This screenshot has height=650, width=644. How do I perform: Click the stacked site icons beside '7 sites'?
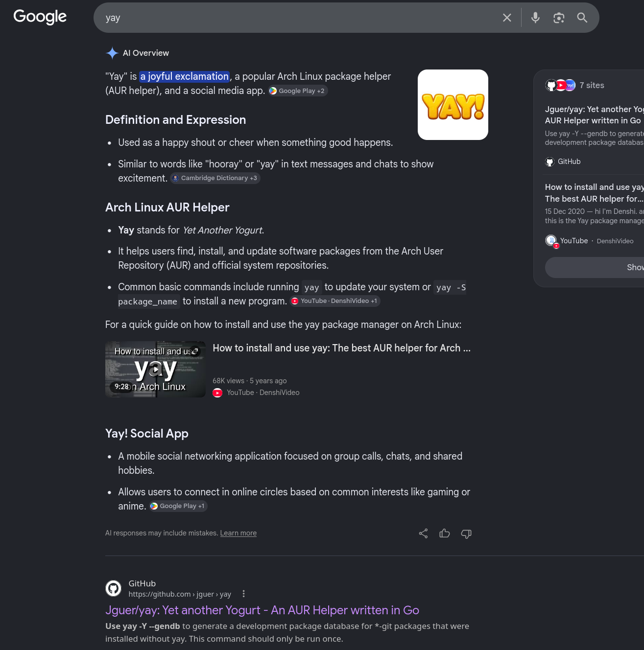(x=560, y=85)
